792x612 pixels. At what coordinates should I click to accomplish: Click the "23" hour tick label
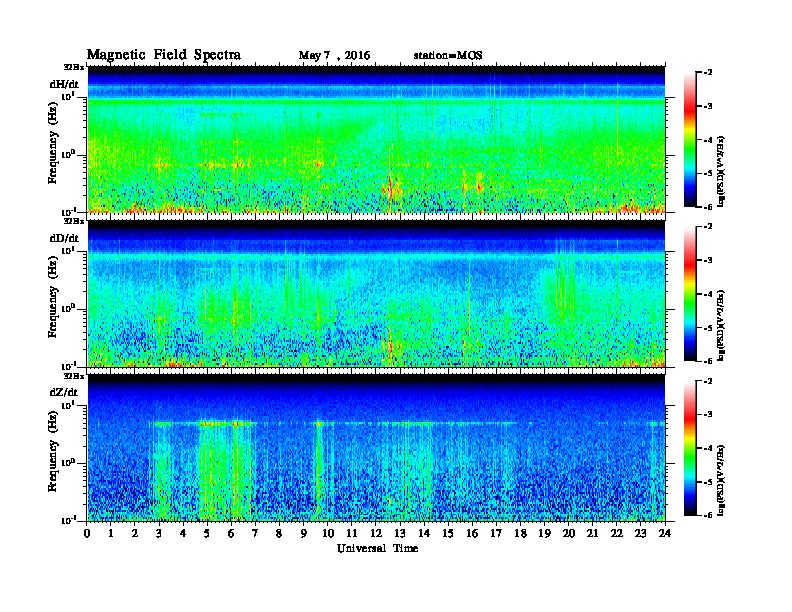pos(640,533)
